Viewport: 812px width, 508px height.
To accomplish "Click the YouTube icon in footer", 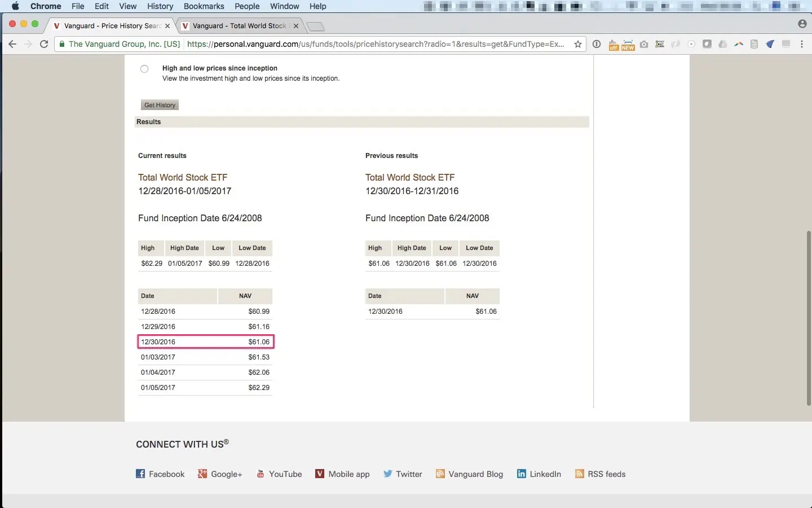I will 261,474.
